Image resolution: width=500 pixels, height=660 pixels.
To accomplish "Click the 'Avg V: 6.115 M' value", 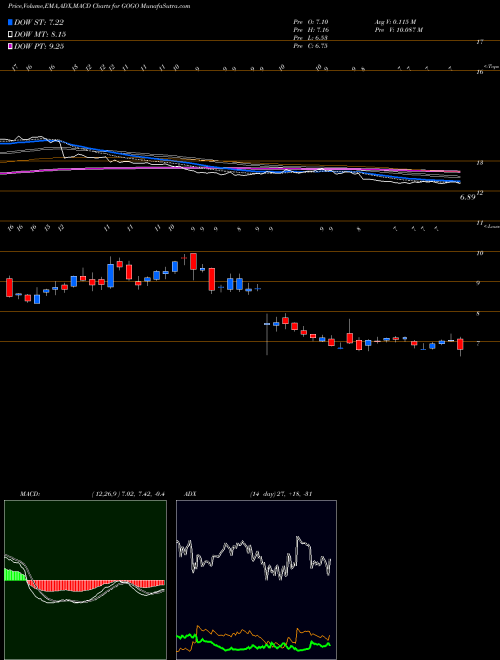I will (395, 22).
